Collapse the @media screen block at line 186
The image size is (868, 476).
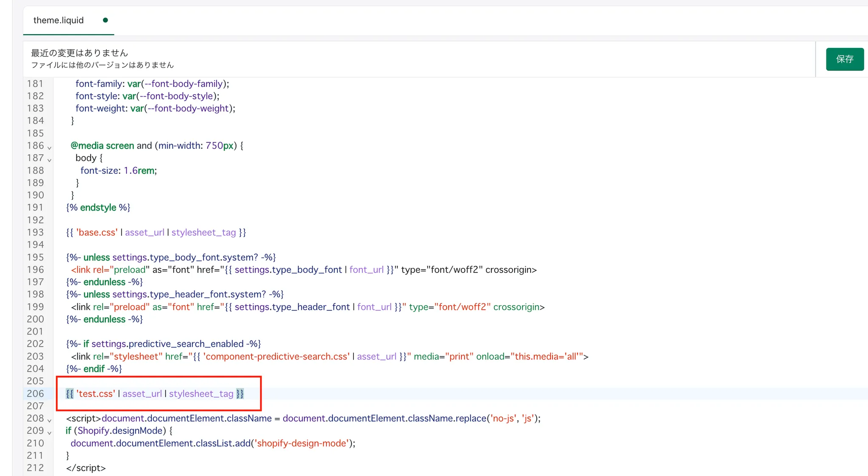(x=49, y=148)
